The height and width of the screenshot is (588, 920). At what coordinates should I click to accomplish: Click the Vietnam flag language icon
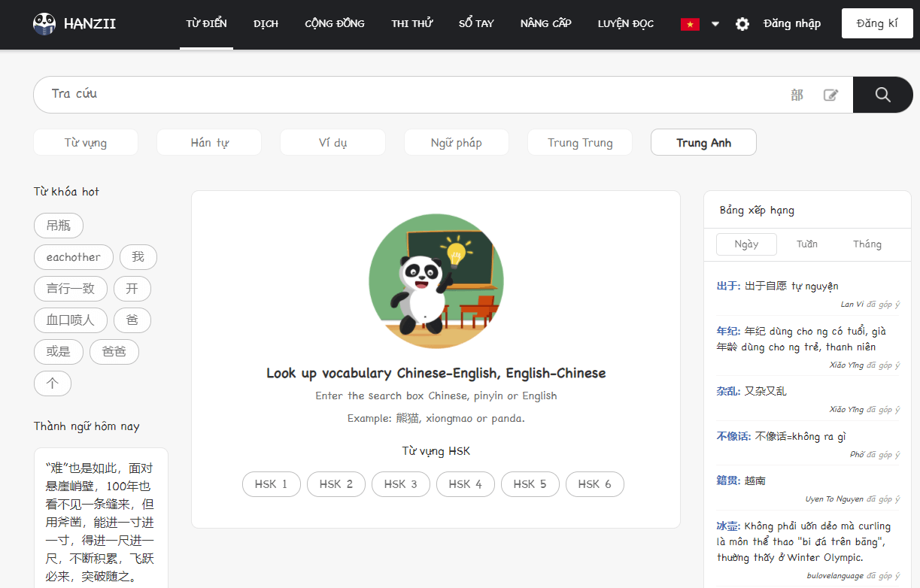coord(690,24)
